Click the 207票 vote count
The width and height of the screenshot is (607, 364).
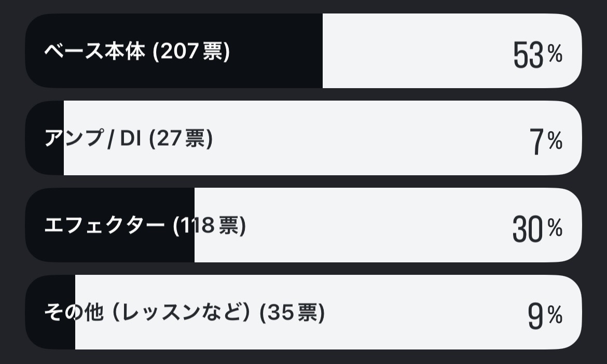pos(191,52)
